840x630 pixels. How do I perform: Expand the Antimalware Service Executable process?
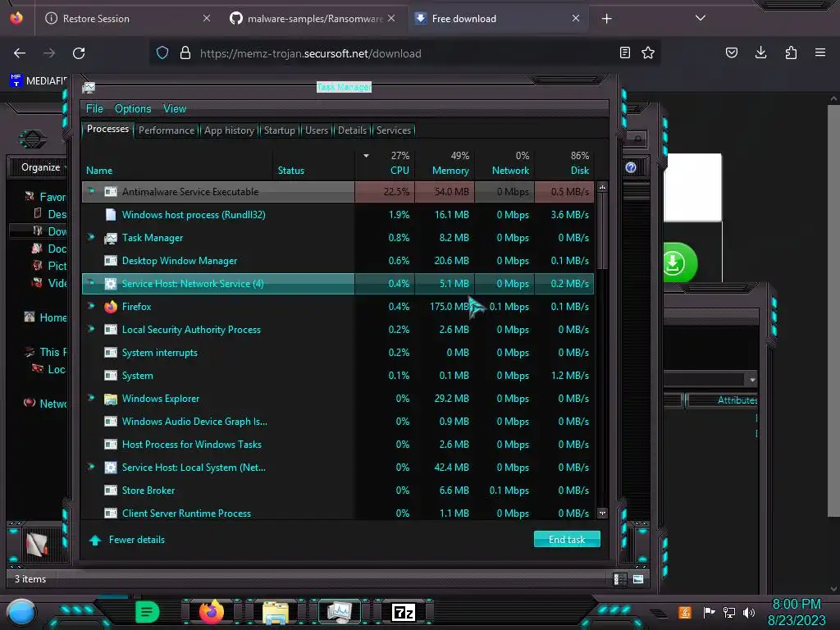[91, 191]
